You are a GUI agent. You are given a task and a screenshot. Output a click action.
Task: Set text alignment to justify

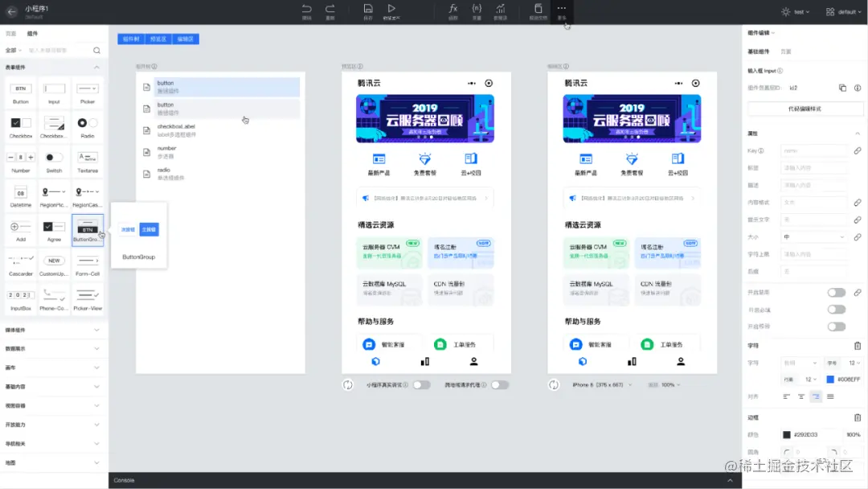[830, 397]
